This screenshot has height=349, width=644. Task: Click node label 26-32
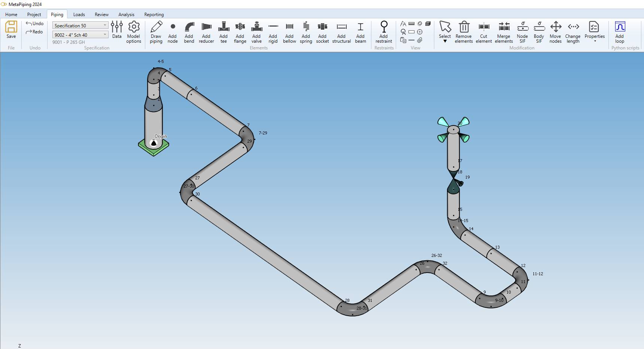tap(437, 255)
